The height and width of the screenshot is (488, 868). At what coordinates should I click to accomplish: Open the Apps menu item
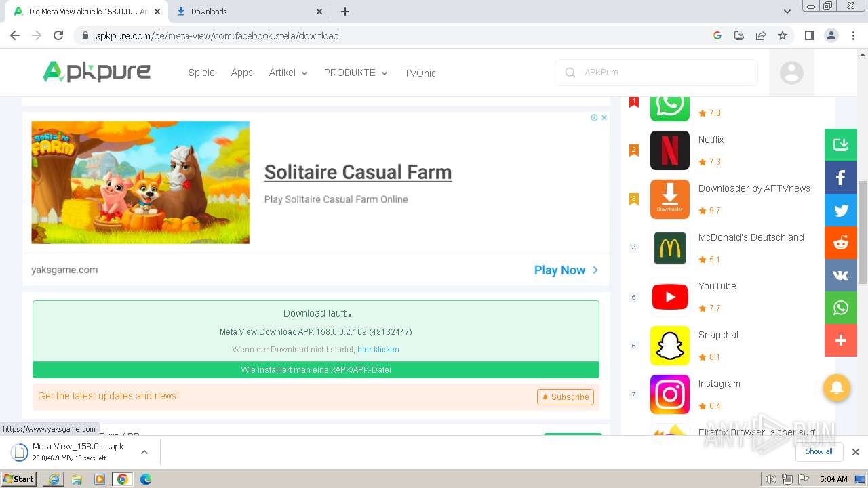point(241,73)
